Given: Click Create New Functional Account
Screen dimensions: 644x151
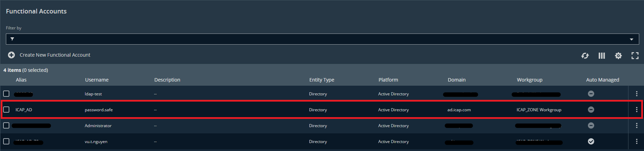Looking at the screenshot, I should coord(55,55).
